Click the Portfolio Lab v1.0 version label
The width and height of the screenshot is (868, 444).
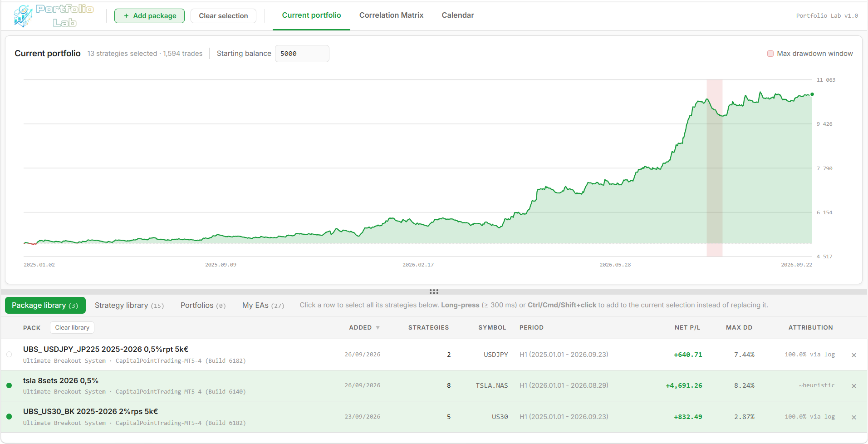click(827, 16)
